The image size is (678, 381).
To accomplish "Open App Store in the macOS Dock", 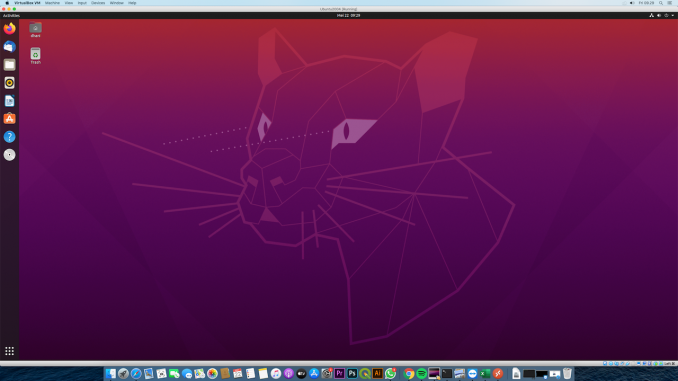I will [314, 374].
